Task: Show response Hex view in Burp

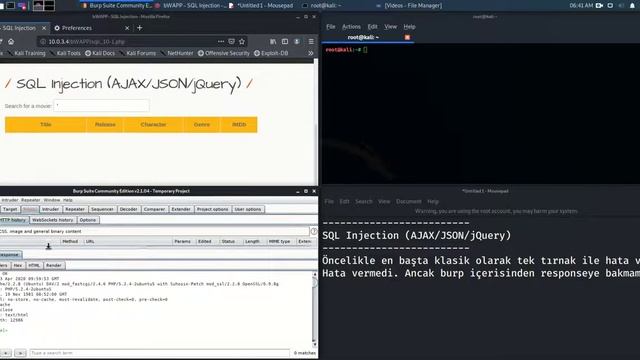Action: [x=18, y=265]
